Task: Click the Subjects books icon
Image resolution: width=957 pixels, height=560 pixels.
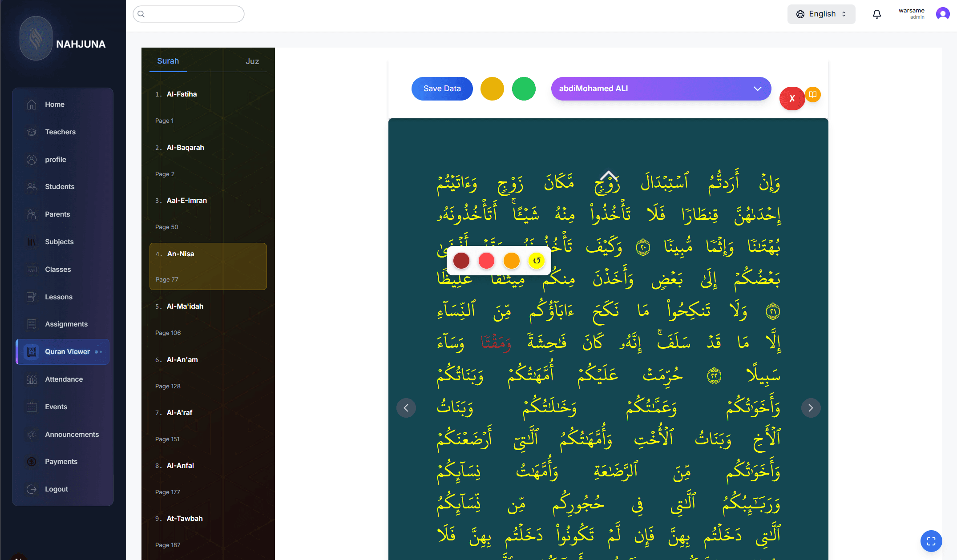Action: (x=32, y=242)
